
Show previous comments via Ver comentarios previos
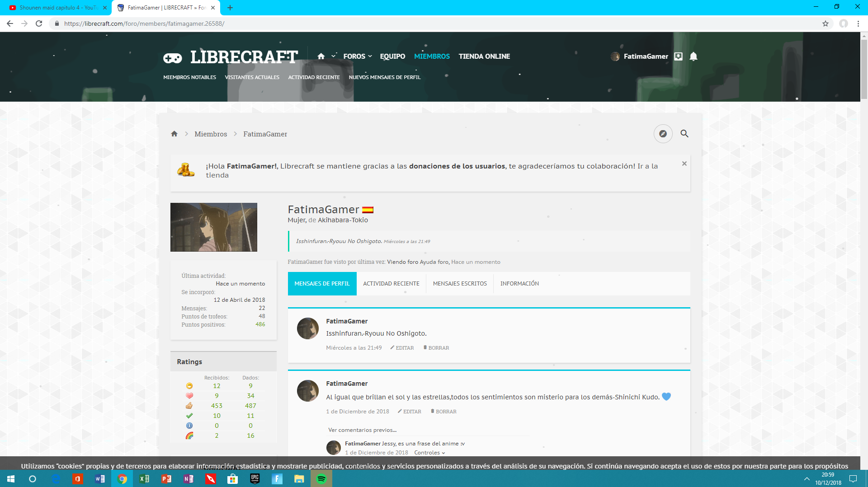(362, 430)
